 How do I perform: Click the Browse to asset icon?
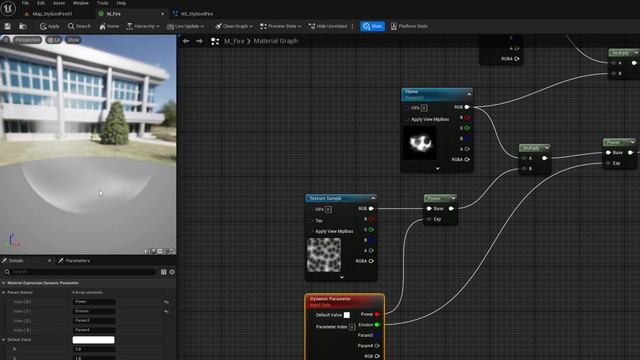click(23, 26)
